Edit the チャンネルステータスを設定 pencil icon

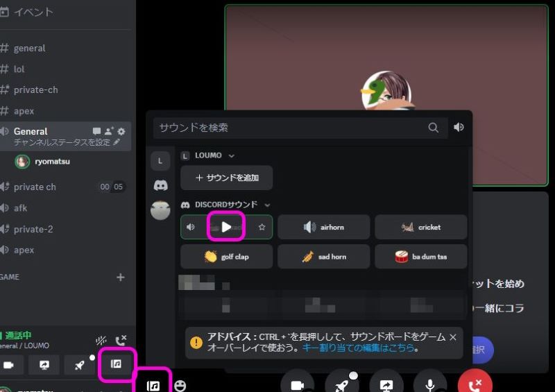click(117, 142)
